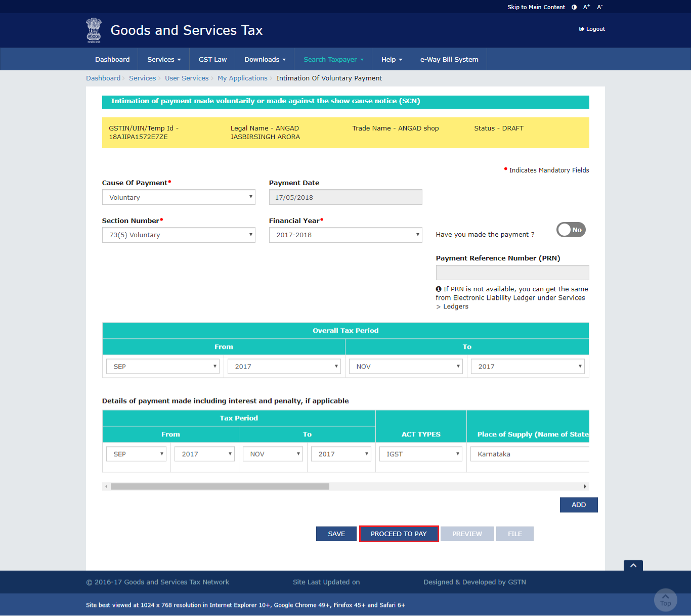Open the Section Number dropdown showing 73(5) Voluntary

pos(178,235)
